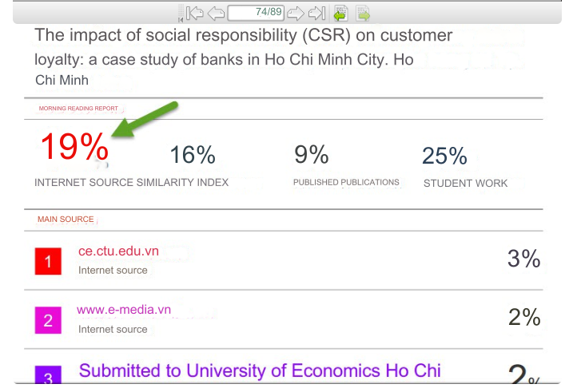573x392 pixels.
Task: Click the red 19% similarity index
Action: coord(74,147)
